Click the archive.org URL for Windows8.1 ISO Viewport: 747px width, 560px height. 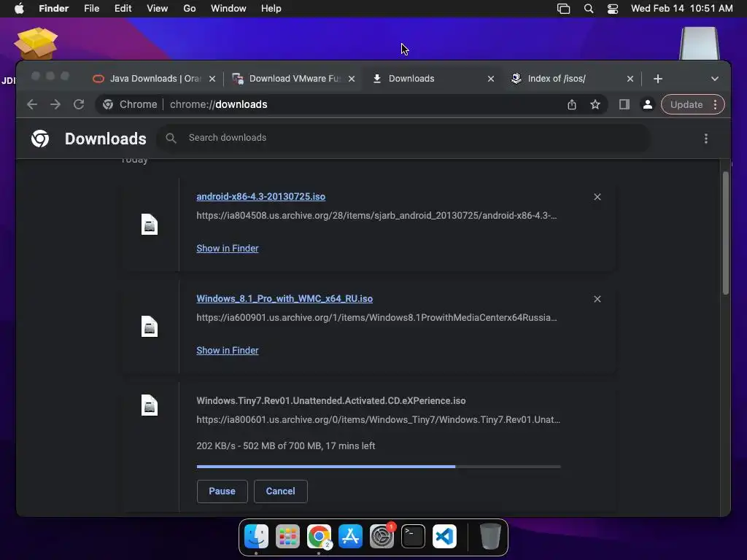click(x=376, y=318)
